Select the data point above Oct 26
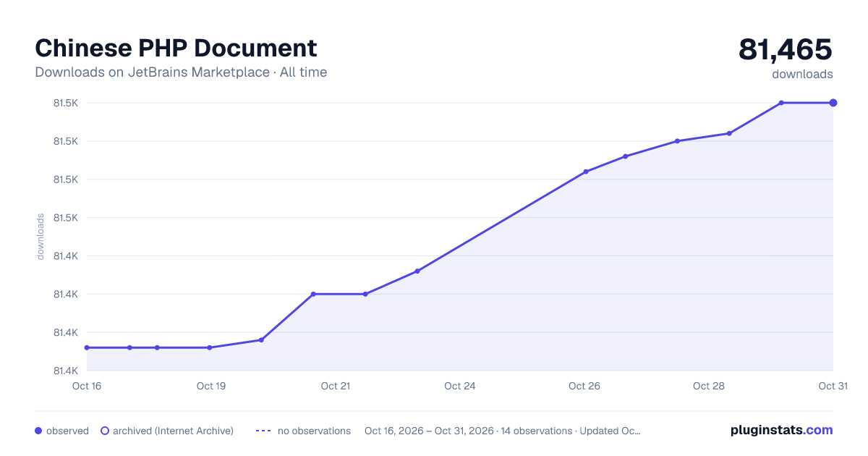The height and width of the screenshot is (456, 868). tap(586, 172)
